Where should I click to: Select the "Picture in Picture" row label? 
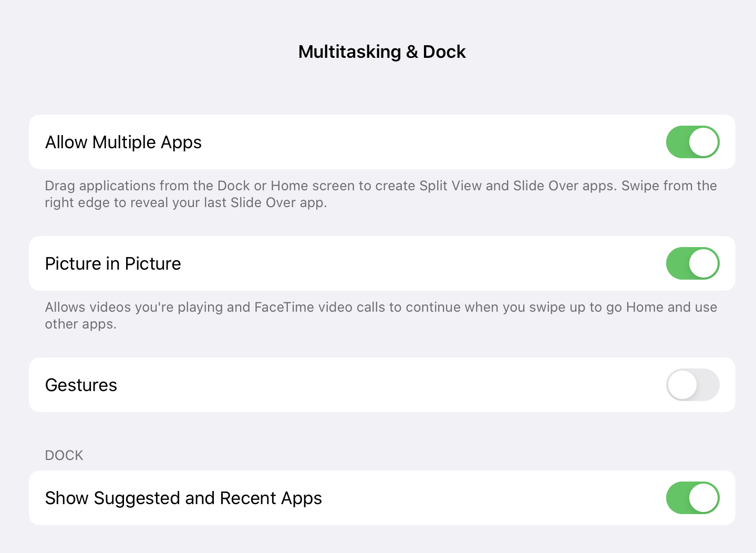tap(113, 264)
